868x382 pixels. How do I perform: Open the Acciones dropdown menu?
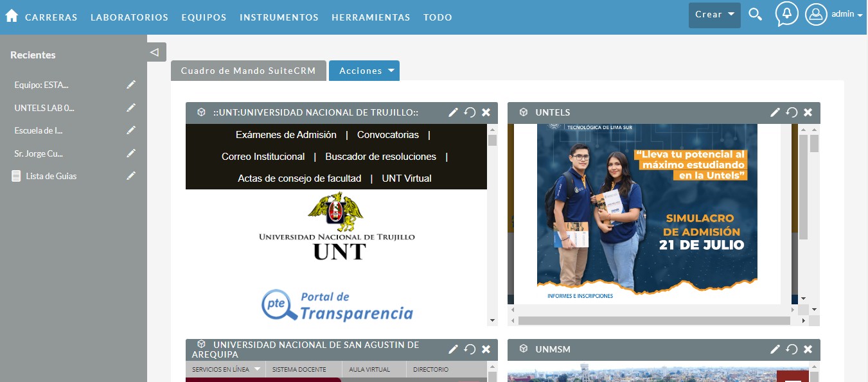[x=364, y=71]
